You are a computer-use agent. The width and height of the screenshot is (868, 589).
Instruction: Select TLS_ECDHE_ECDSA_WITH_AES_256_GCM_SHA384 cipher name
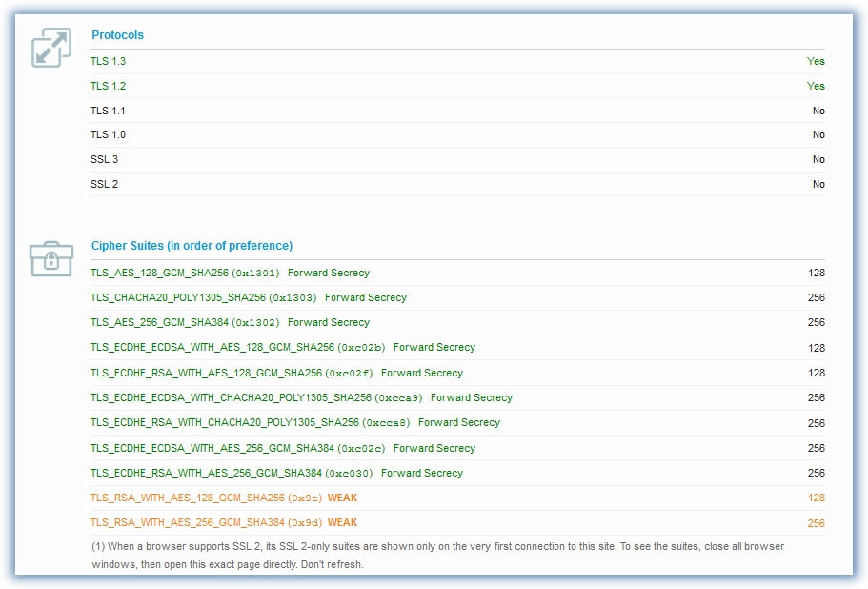click(x=212, y=448)
